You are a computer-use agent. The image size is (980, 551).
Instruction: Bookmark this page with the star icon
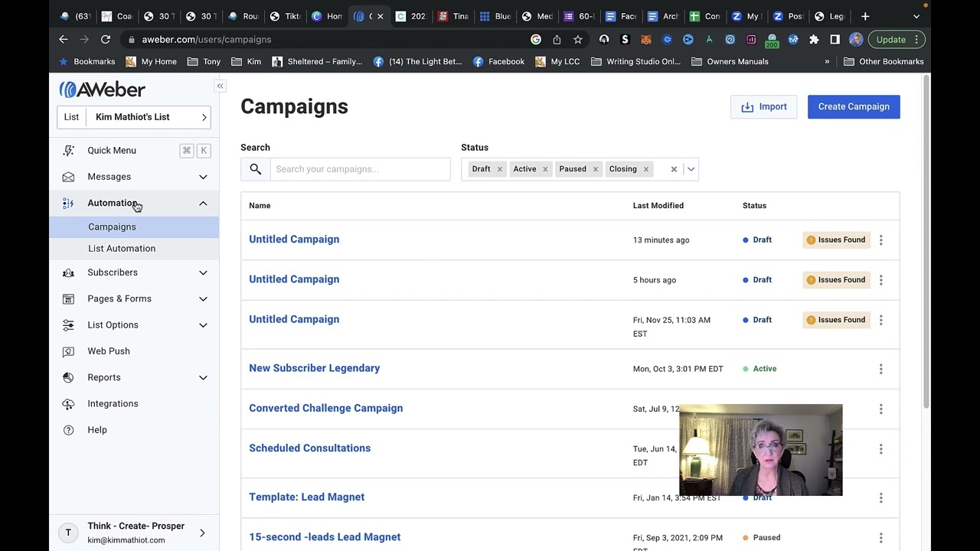[578, 39]
